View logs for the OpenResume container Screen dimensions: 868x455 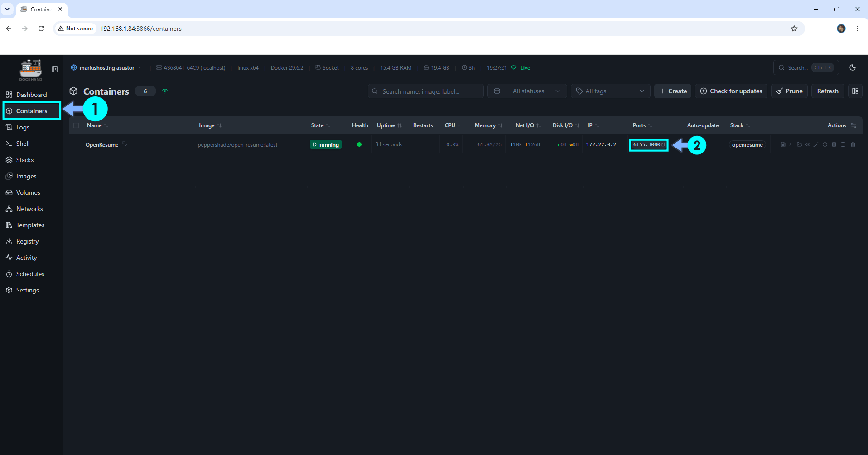coord(783,144)
